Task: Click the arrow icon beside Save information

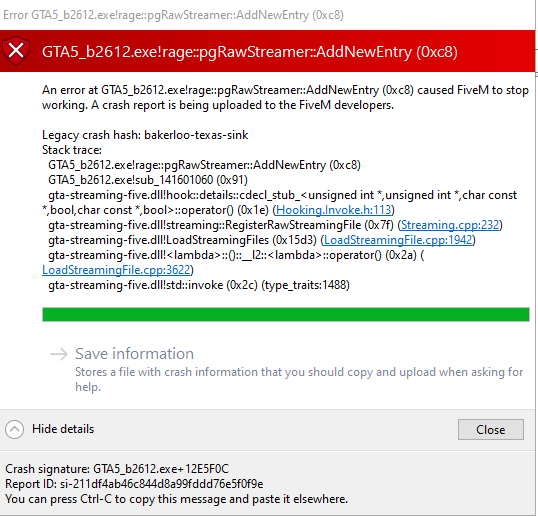Action: tap(59, 354)
